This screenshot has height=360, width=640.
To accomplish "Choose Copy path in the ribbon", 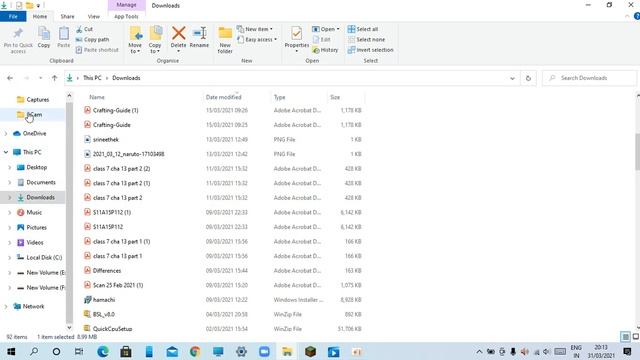I will 92,40.
